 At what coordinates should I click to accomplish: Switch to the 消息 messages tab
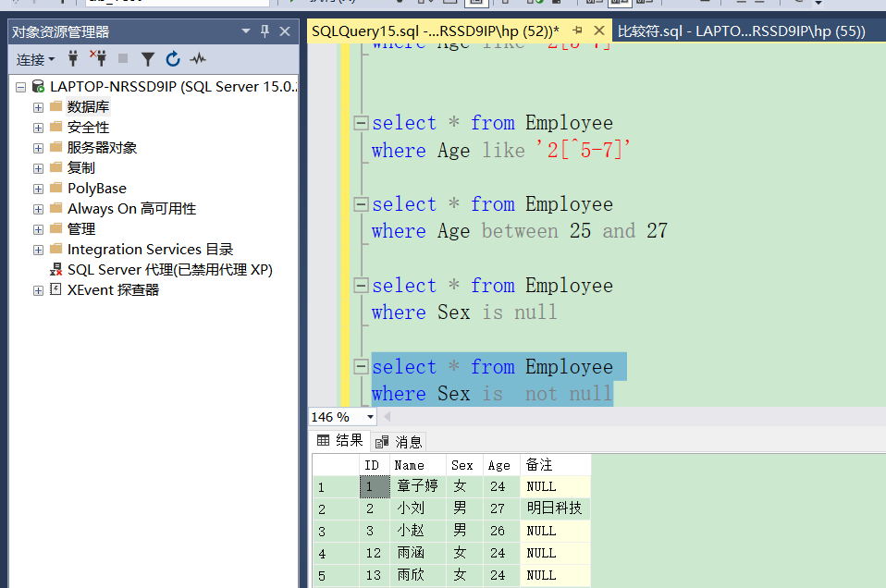pos(399,442)
